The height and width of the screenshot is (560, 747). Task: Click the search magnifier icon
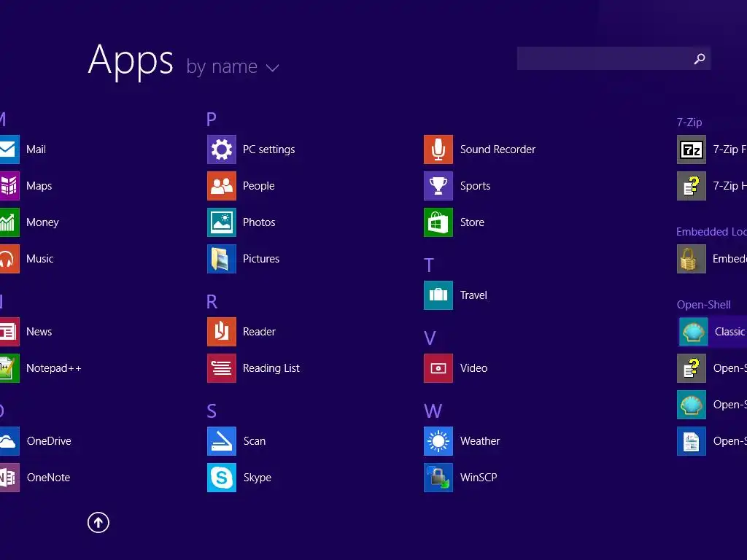coord(700,58)
